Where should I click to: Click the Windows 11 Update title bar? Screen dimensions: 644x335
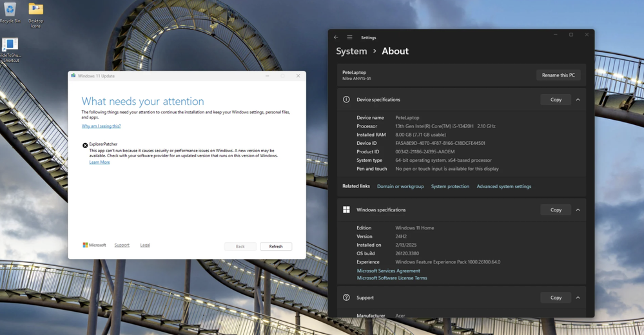[x=187, y=76]
